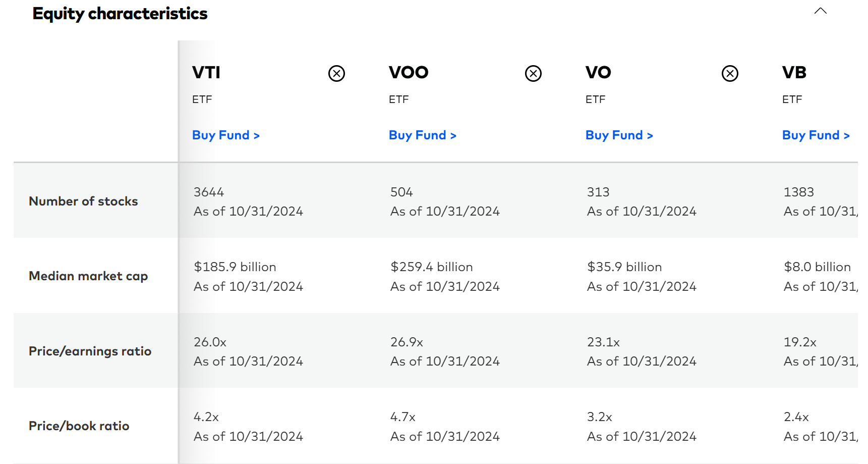Image resolution: width=868 pixels, height=464 pixels.
Task: Collapse the comparison table with the upward chevron
Action: point(821,11)
